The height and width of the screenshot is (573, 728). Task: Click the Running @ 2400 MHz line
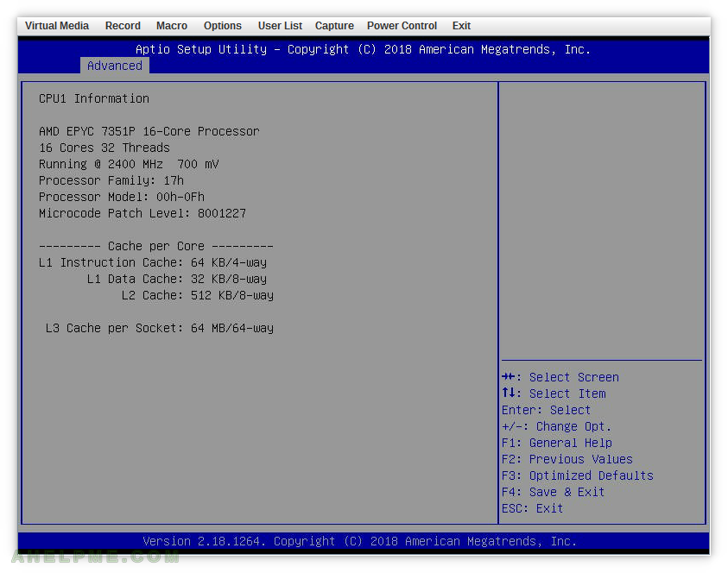129,164
